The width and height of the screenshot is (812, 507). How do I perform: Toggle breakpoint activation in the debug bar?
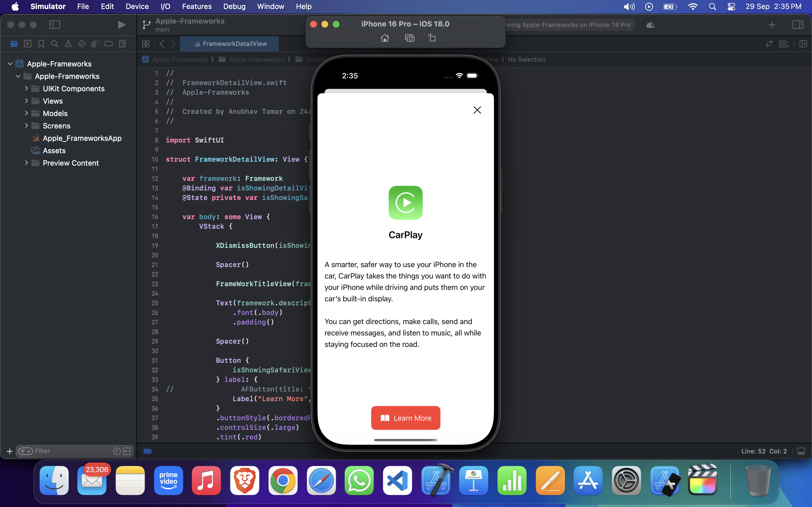pyautogui.click(x=148, y=451)
